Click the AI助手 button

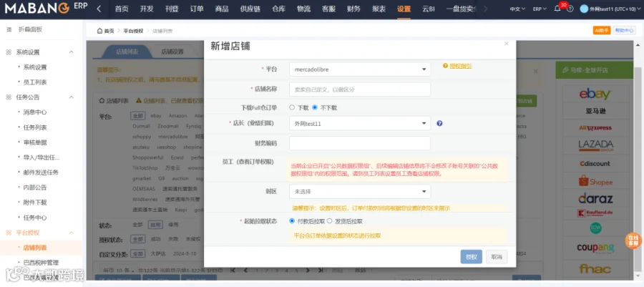click(602, 30)
